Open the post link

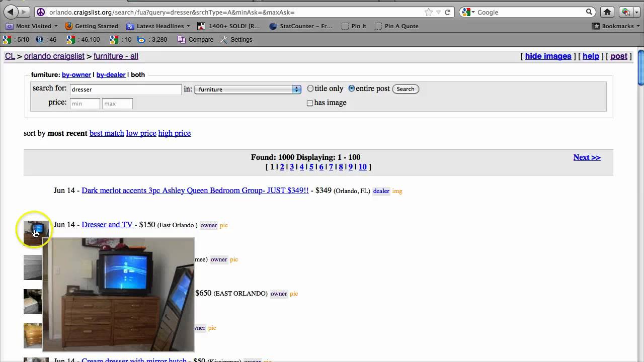tap(619, 56)
